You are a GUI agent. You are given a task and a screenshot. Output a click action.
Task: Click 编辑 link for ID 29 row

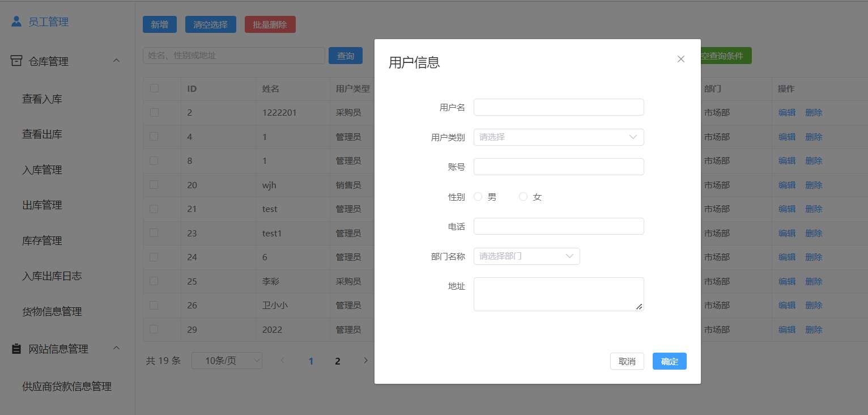[787, 329]
